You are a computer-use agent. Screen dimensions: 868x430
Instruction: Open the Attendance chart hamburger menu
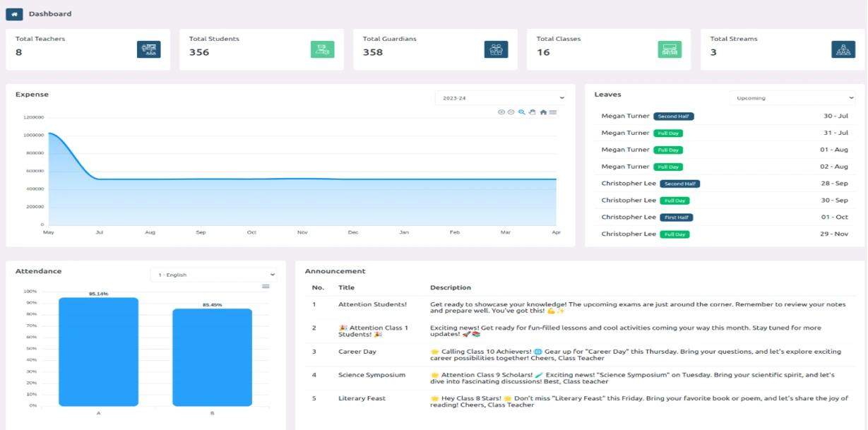266,286
